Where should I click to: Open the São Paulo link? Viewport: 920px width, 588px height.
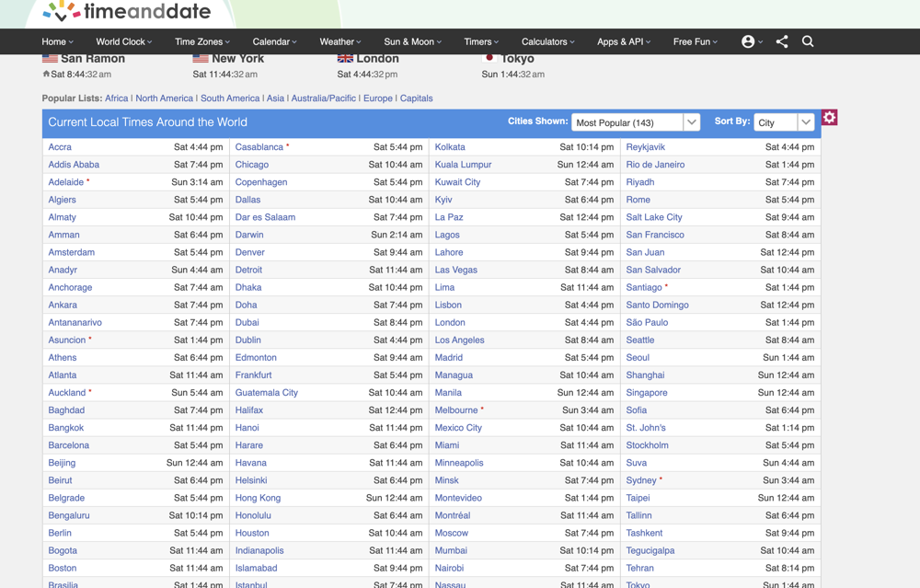[x=647, y=322]
